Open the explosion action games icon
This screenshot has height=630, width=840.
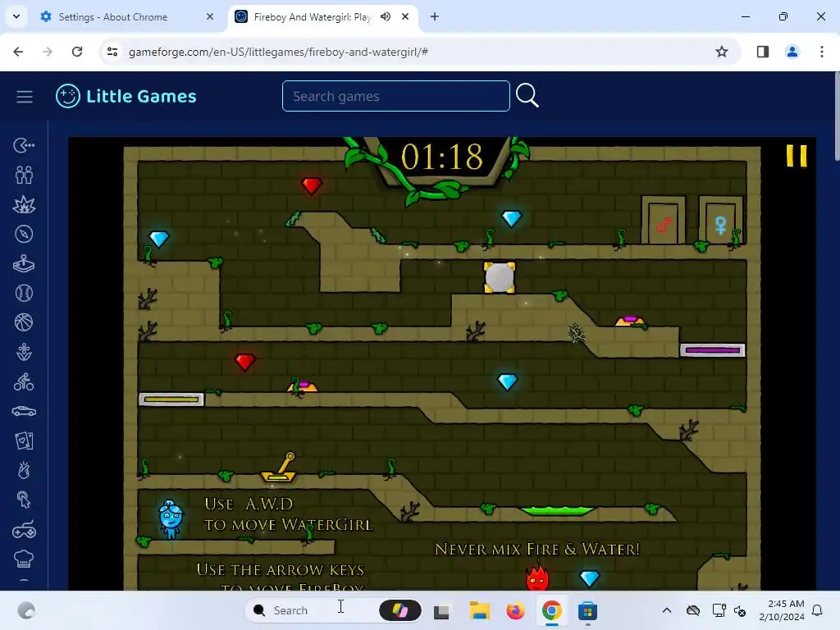pyautogui.click(x=24, y=204)
